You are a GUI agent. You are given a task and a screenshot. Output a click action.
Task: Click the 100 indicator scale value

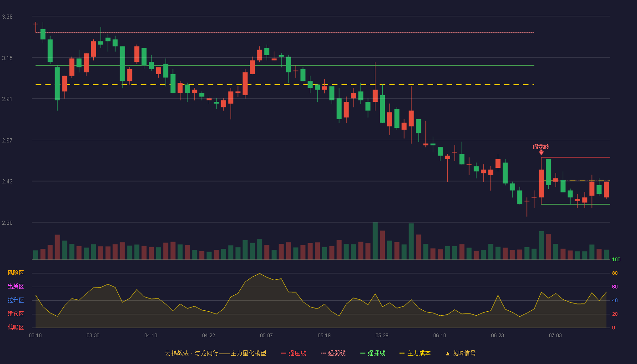[616, 260]
